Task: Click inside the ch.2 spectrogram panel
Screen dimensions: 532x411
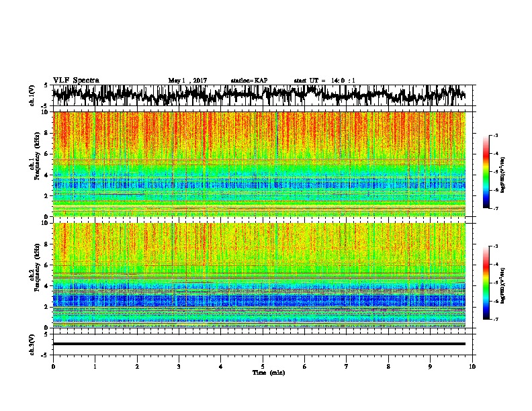Action: pyautogui.click(x=259, y=275)
